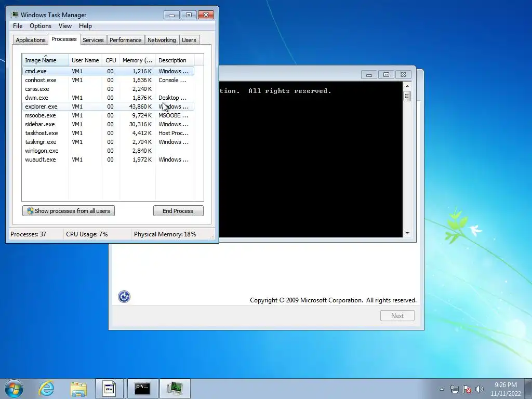Select the wuauclt.exe process row
The width and height of the screenshot is (532, 399).
[x=108, y=159]
